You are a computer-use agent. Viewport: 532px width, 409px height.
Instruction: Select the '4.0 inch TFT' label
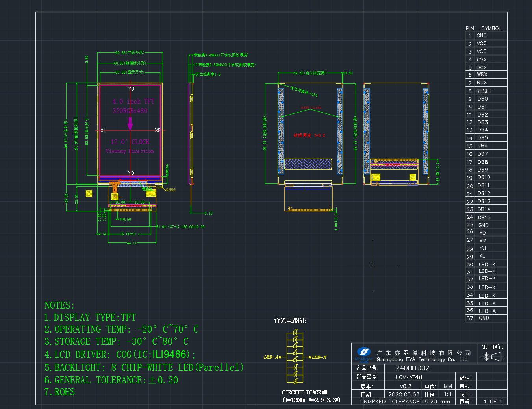[x=133, y=102]
